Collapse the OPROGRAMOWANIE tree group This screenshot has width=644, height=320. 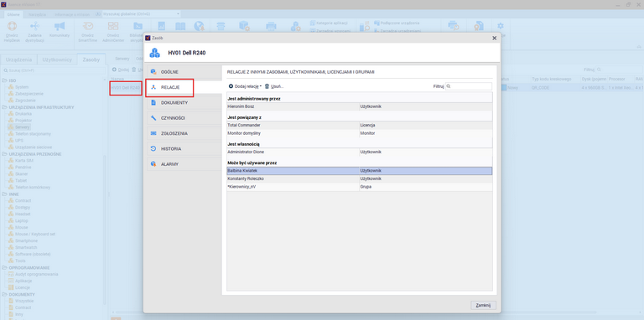point(4,267)
